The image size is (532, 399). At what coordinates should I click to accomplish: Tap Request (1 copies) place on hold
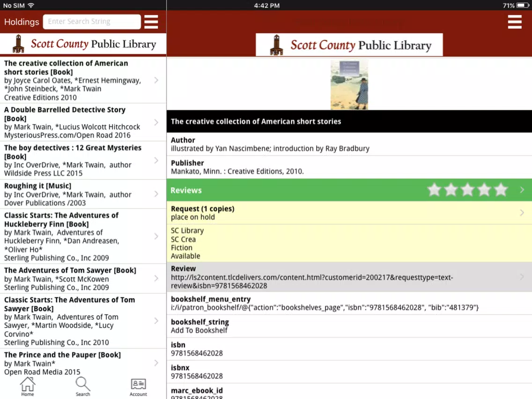[349, 213]
